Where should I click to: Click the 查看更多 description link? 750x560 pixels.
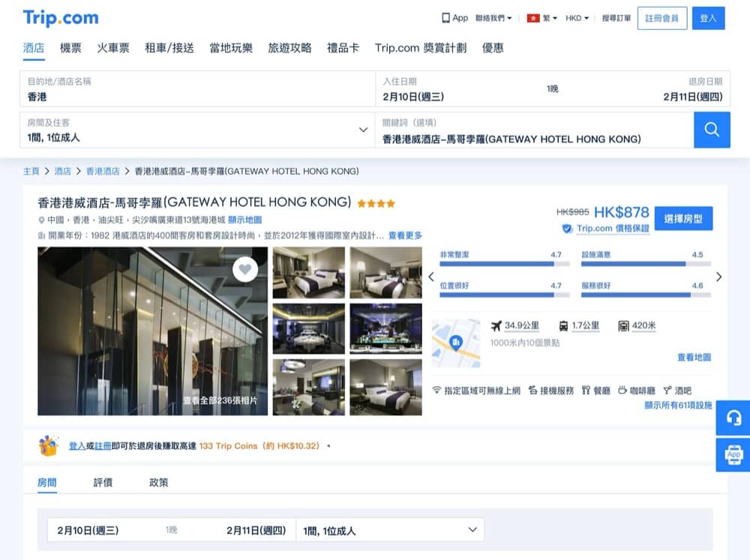405,235
